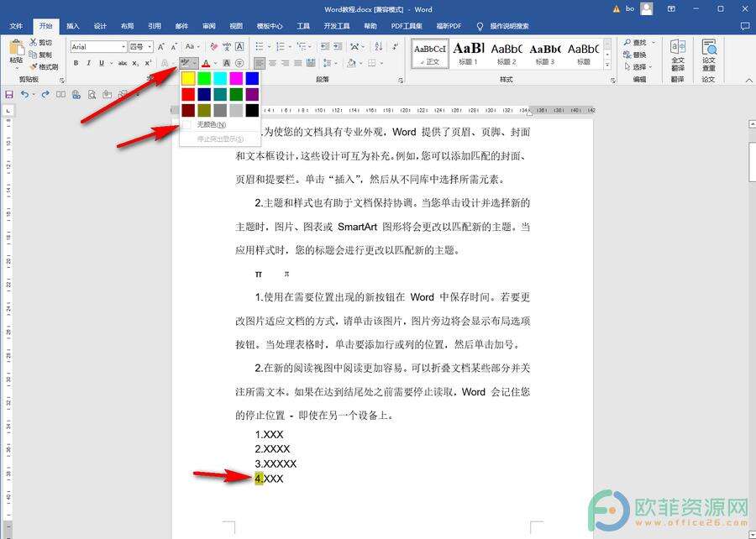Click the phonetic guide (文) icon
The height and width of the screenshot is (539, 756).
pyautogui.click(x=227, y=47)
